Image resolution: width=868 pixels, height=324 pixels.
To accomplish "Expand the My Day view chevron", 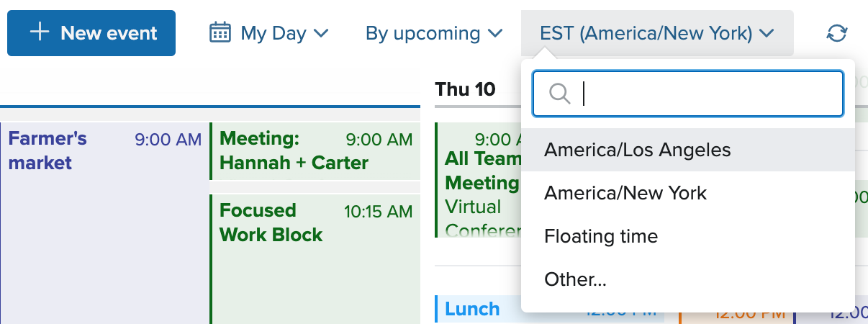I will (322, 33).
